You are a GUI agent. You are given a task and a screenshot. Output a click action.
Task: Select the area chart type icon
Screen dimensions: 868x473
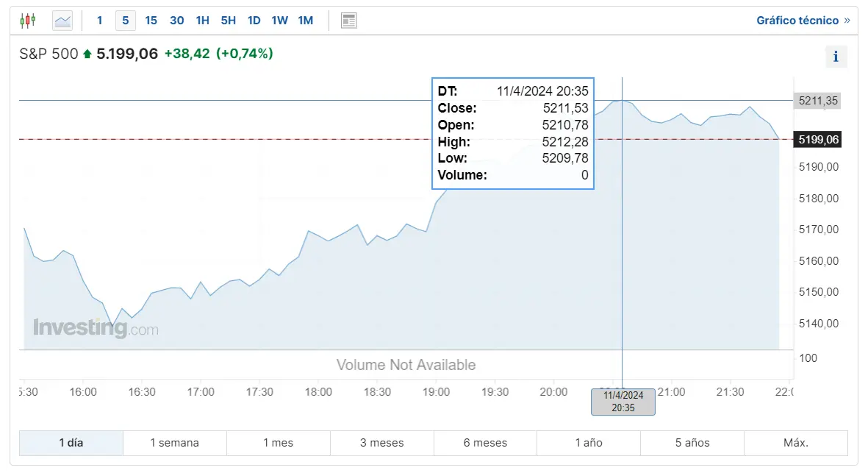pyautogui.click(x=62, y=21)
